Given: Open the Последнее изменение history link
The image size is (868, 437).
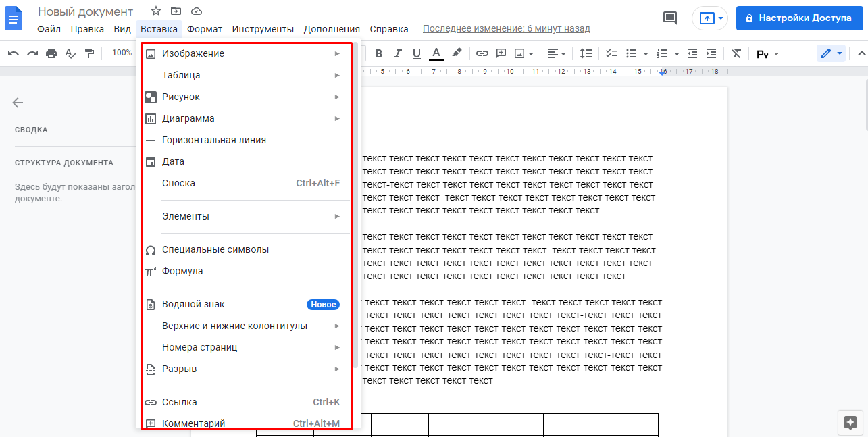Looking at the screenshot, I should (506, 28).
